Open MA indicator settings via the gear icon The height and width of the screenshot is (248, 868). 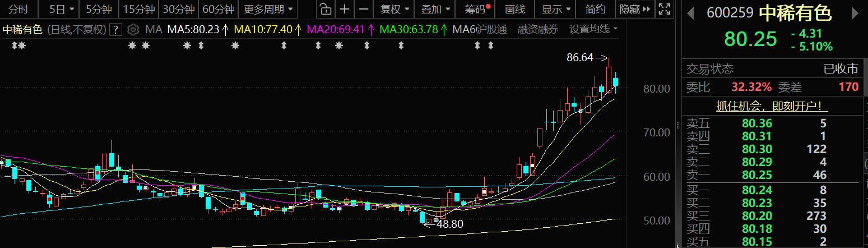click(x=133, y=29)
